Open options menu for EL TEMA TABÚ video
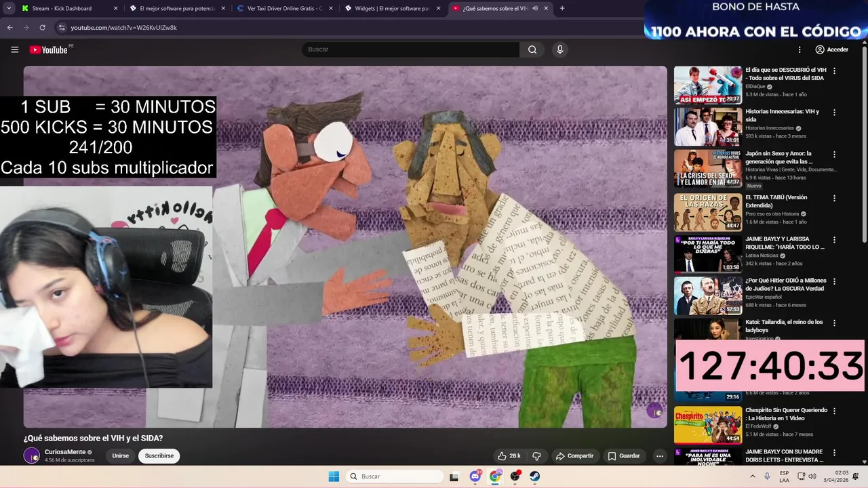Image resolution: width=868 pixels, height=488 pixels. click(x=835, y=199)
